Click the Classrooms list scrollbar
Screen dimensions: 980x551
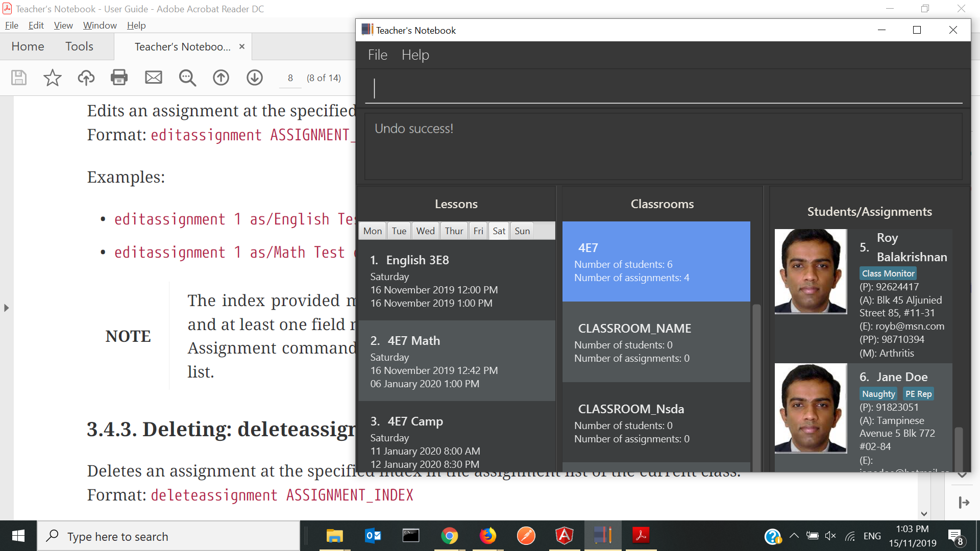(756, 388)
